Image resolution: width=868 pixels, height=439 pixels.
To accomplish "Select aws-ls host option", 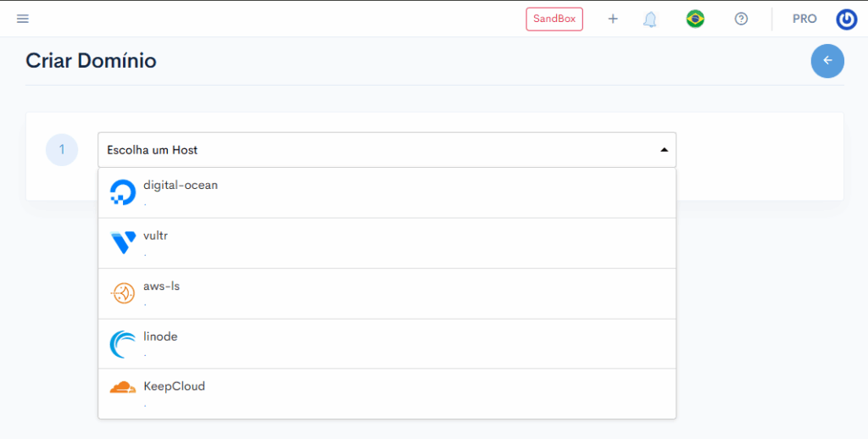I will pos(387,293).
